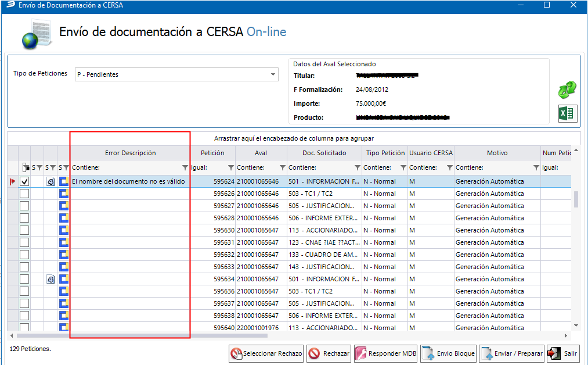Viewport: 588px width, 365px height.
Task: Open the filter funnel under Motivo
Action: (536, 167)
